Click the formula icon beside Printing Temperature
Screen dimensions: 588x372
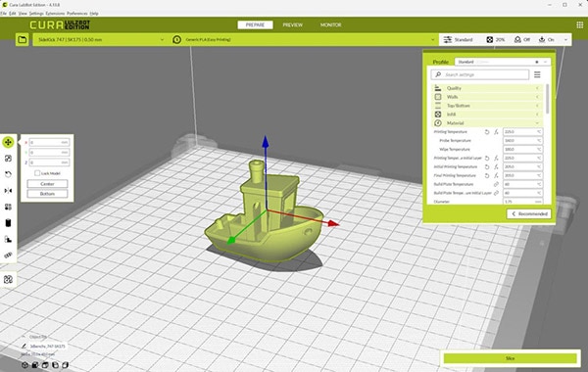(x=496, y=132)
